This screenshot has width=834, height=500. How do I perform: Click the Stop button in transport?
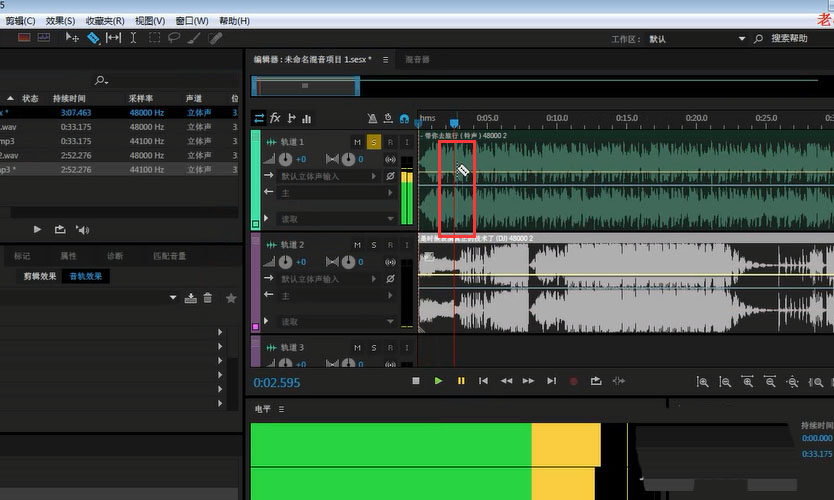(416, 381)
